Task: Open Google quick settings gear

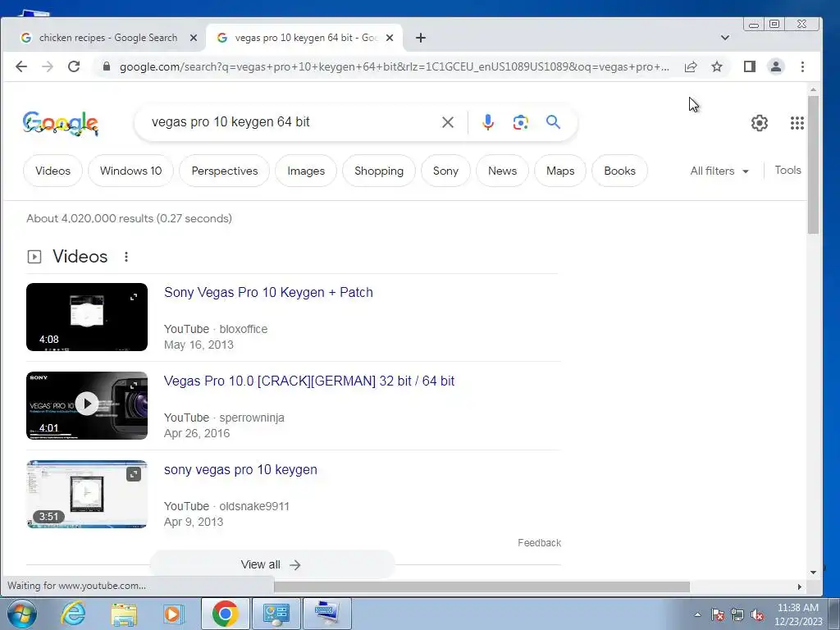Action: pos(759,123)
